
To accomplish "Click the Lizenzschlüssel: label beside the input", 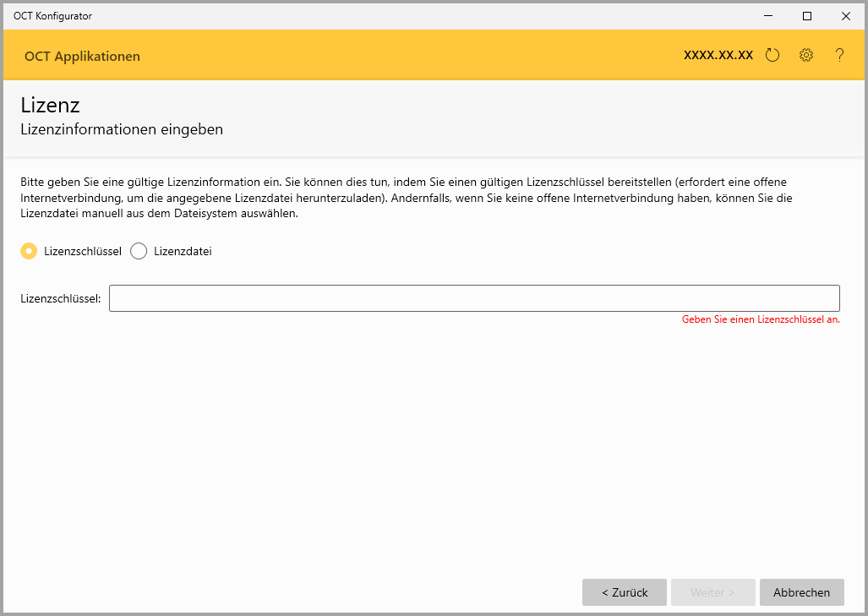I will pos(60,298).
